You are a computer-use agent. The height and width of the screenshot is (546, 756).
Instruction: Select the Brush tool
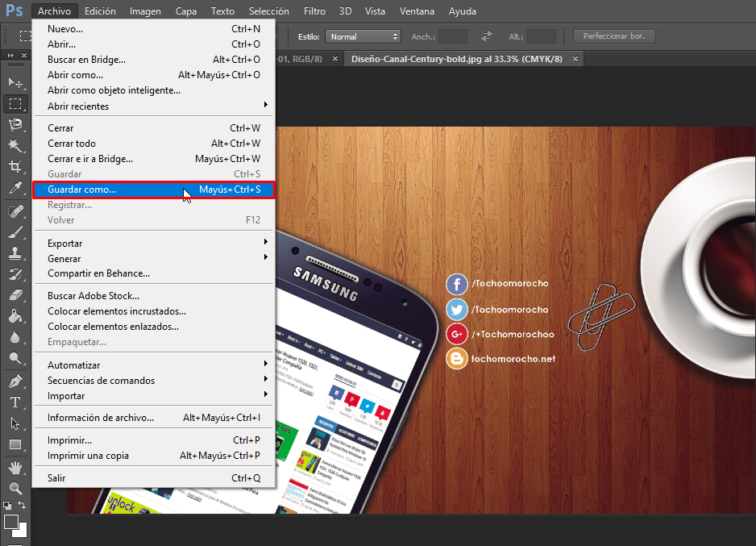15,232
